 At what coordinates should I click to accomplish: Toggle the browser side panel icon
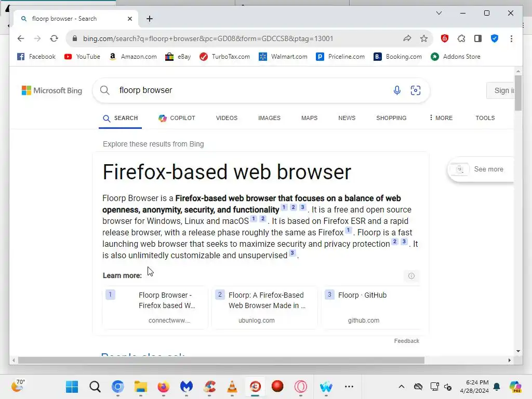pos(478,38)
